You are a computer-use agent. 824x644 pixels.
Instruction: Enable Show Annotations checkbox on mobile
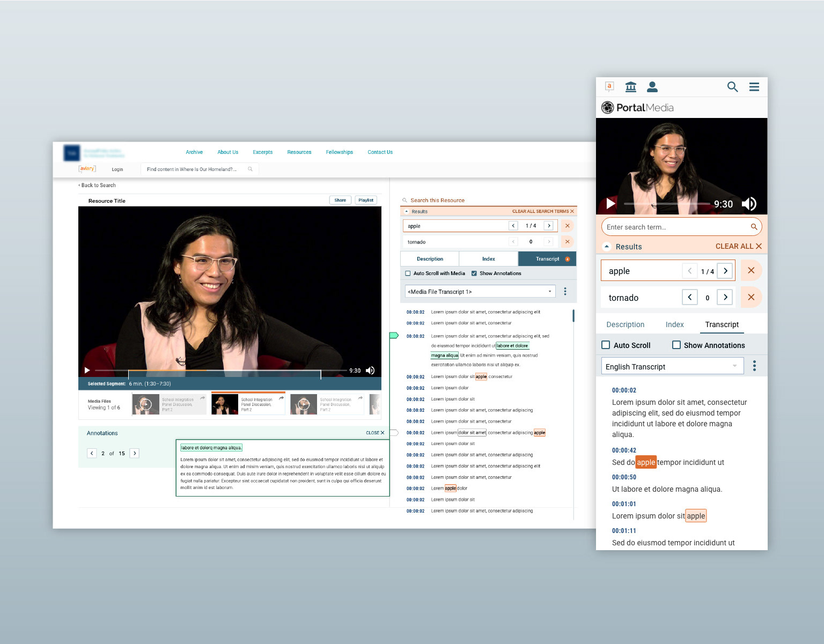pos(676,345)
